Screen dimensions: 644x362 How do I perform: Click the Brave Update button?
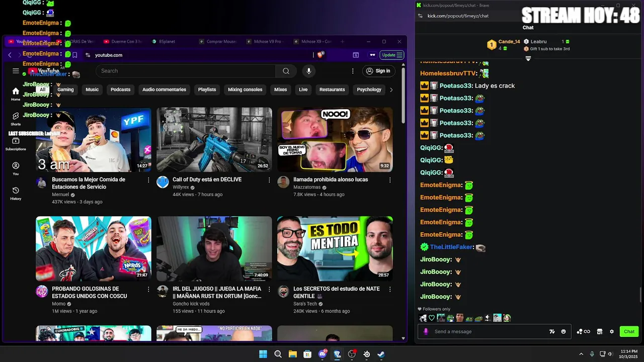click(392, 55)
